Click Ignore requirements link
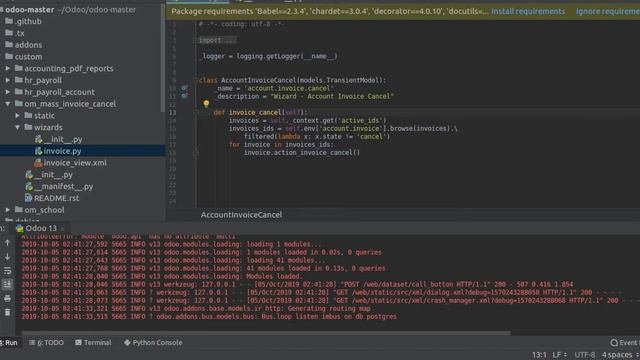Viewport: 640px width, 360px height. tap(608, 11)
